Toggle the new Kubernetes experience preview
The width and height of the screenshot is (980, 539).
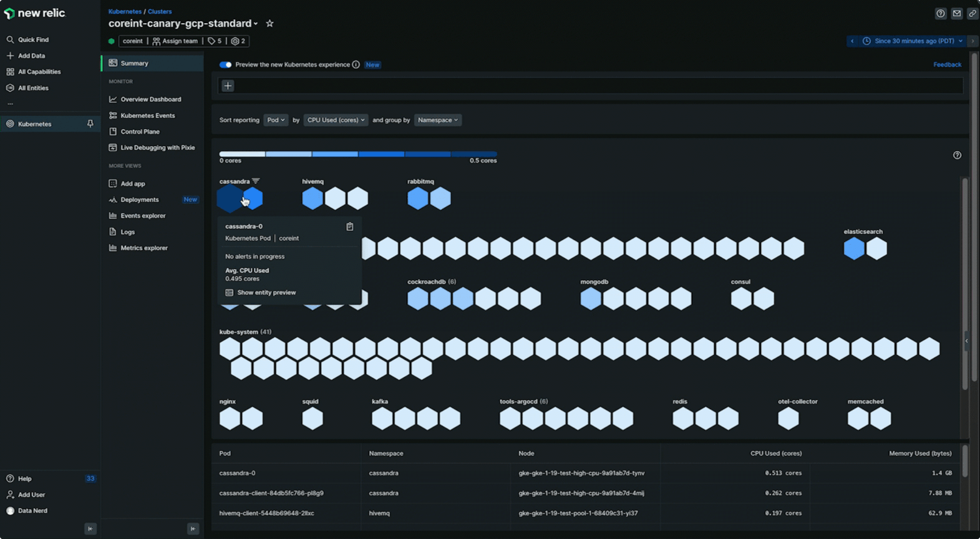pyautogui.click(x=225, y=65)
